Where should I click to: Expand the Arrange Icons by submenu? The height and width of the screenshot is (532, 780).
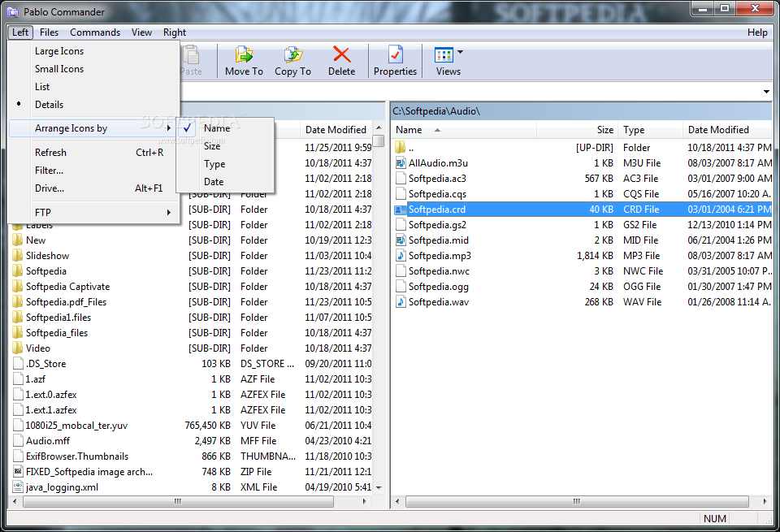coord(93,128)
